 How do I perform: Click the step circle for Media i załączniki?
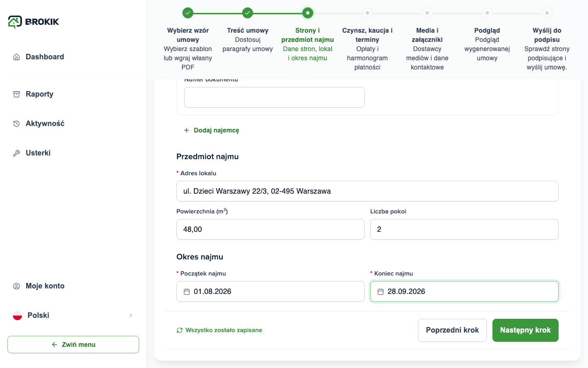427,13
